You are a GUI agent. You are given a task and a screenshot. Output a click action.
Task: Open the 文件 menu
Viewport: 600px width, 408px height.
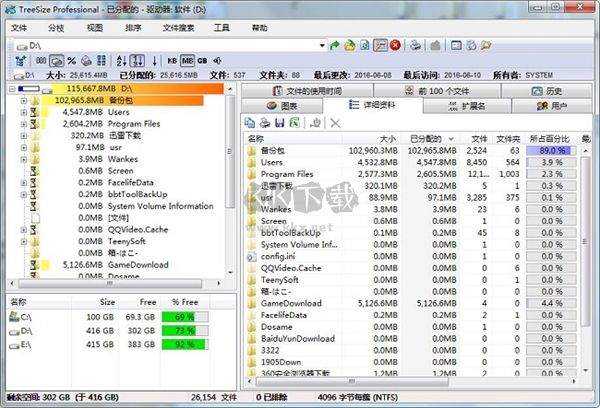click(19, 28)
